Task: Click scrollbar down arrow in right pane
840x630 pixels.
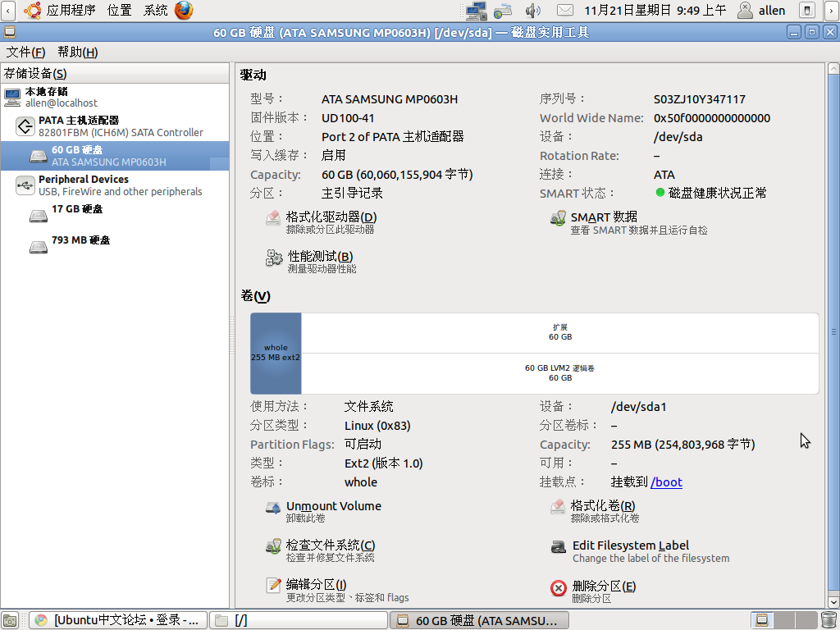Action: (x=833, y=602)
